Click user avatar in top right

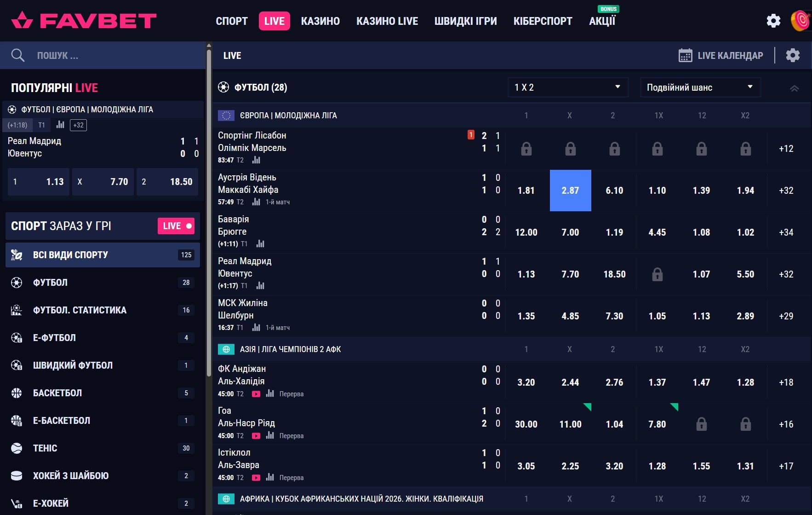point(801,21)
